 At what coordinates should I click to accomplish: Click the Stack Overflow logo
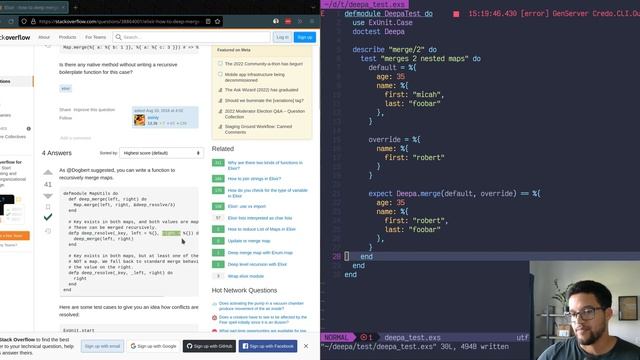(15, 37)
